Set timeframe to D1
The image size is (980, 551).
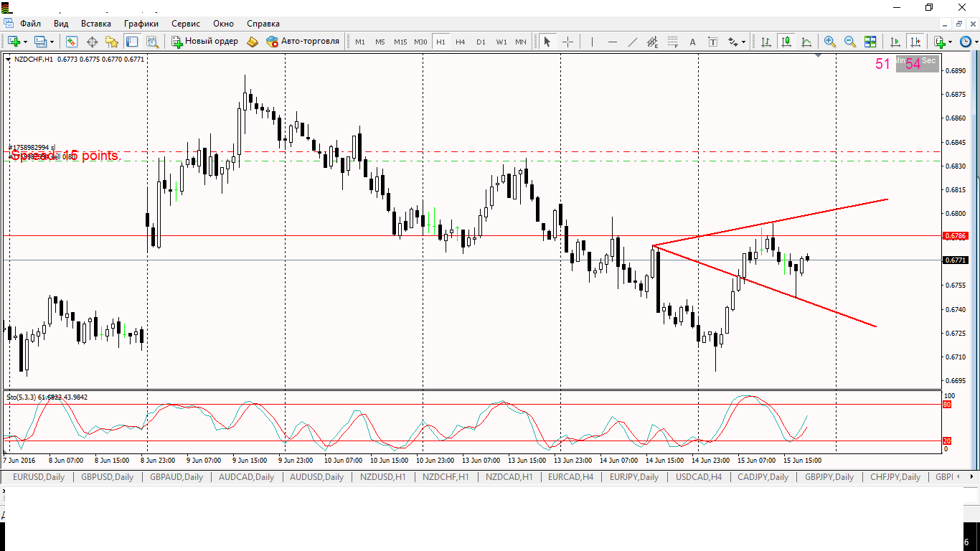pos(481,42)
